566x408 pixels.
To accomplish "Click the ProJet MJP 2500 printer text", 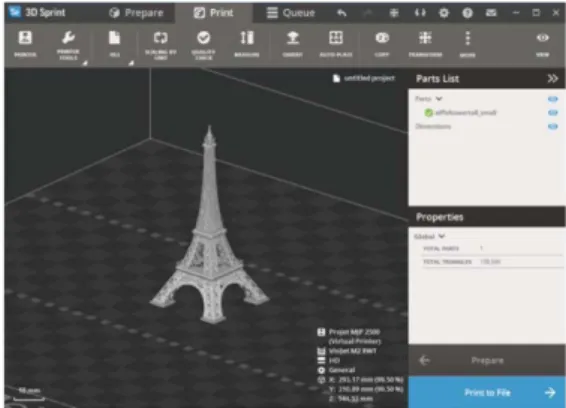I will pyautogui.click(x=354, y=337).
